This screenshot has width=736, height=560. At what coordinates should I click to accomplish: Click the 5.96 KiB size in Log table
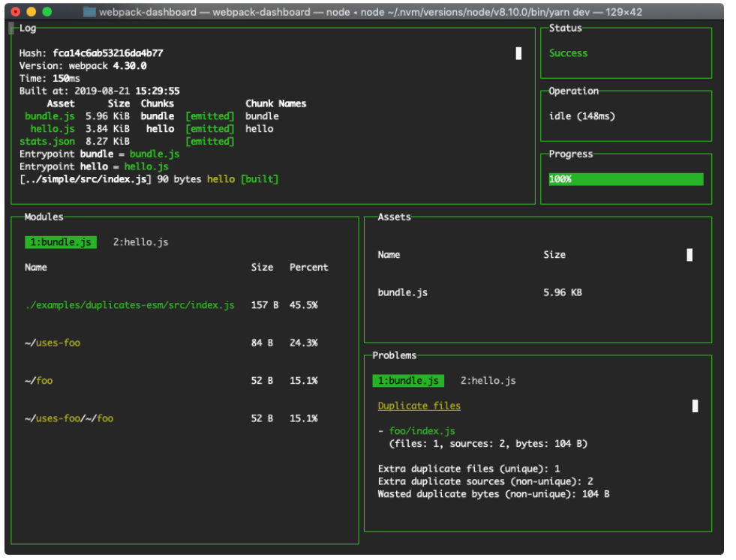pos(109,117)
